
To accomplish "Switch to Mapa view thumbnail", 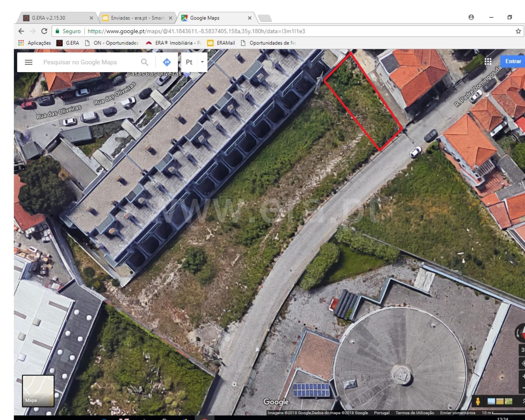I will pyautogui.click(x=38, y=391).
